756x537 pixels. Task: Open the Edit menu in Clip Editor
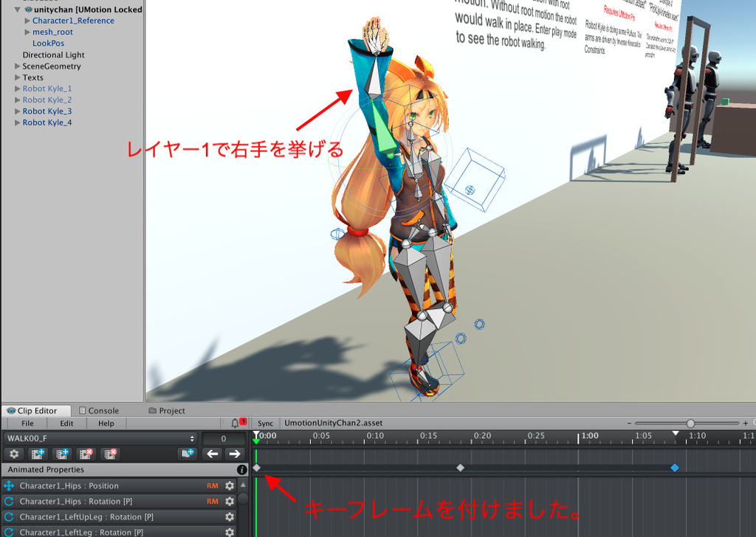tap(66, 423)
